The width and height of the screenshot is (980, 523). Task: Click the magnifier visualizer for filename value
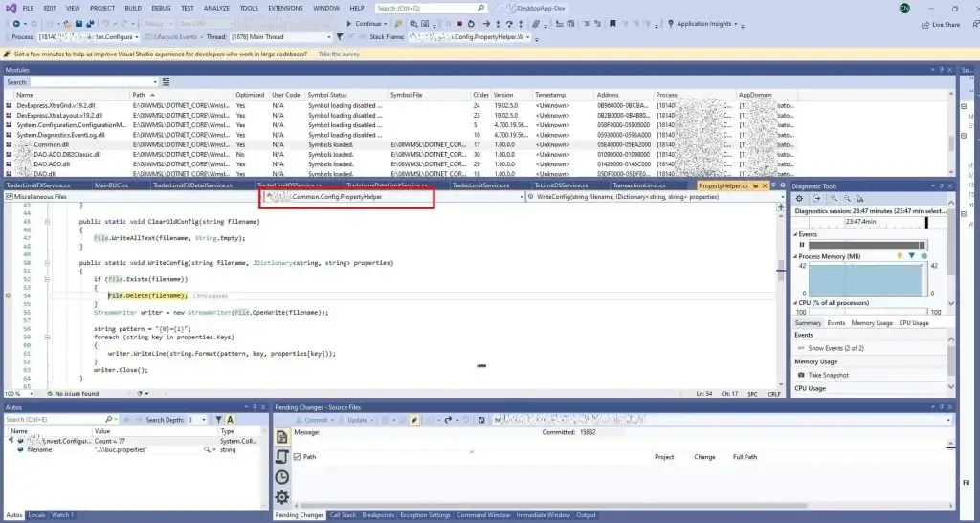click(x=207, y=449)
